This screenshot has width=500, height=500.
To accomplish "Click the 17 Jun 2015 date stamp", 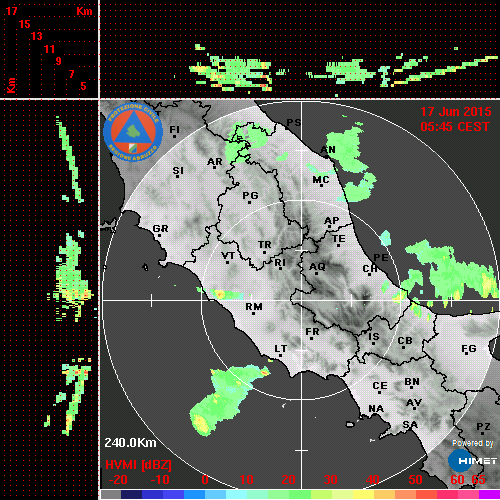I will pos(456,112).
